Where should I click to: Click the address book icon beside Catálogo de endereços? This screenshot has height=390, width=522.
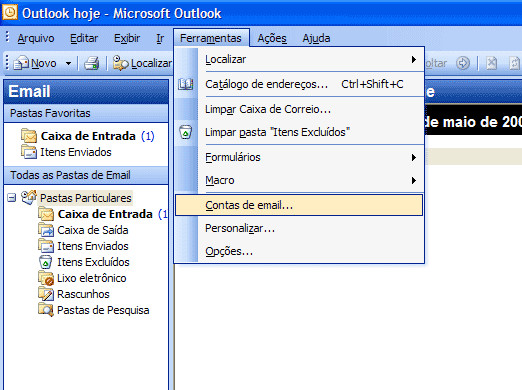186,84
